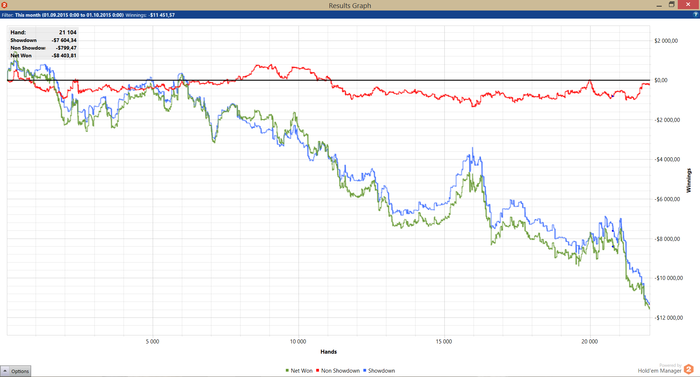Click the Showdown -$7 604,34 info row

point(43,40)
